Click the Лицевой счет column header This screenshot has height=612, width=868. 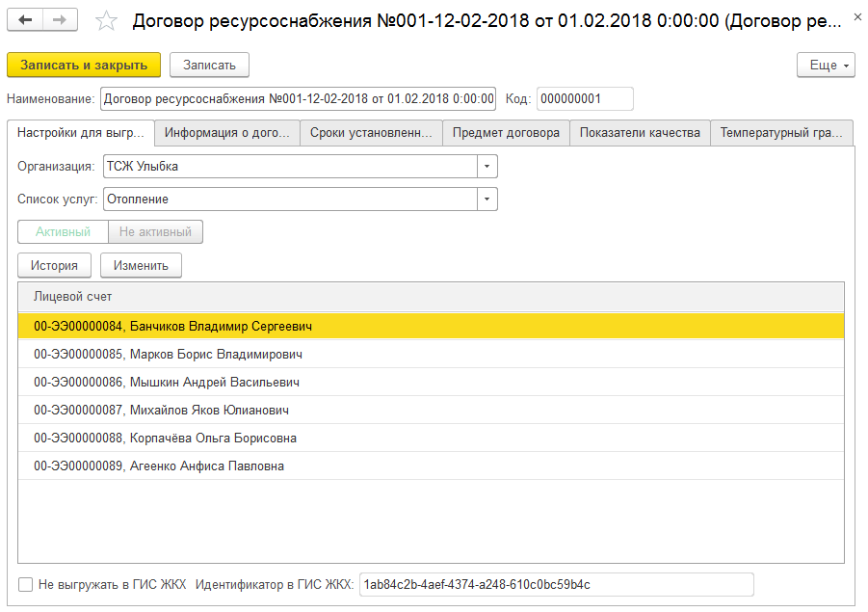click(x=431, y=297)
